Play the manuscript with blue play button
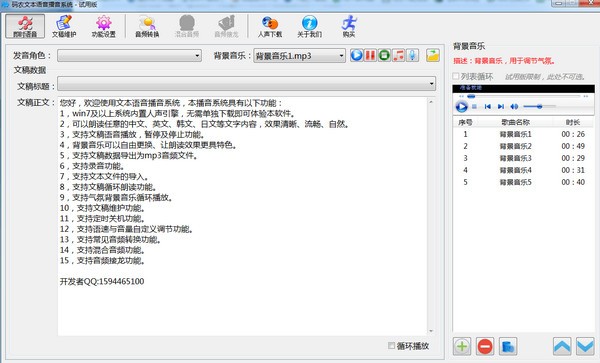Screen dimensions: 600x363 coord(356,55)
